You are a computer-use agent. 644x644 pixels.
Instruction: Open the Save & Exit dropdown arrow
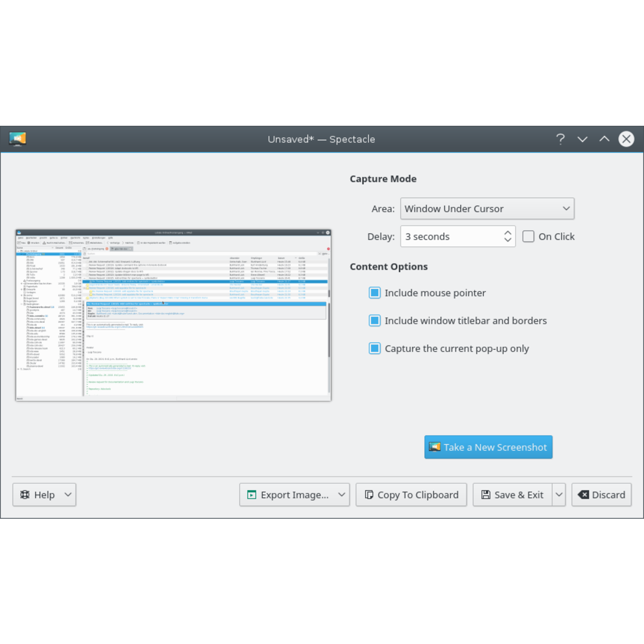click(x=558, y=495)
